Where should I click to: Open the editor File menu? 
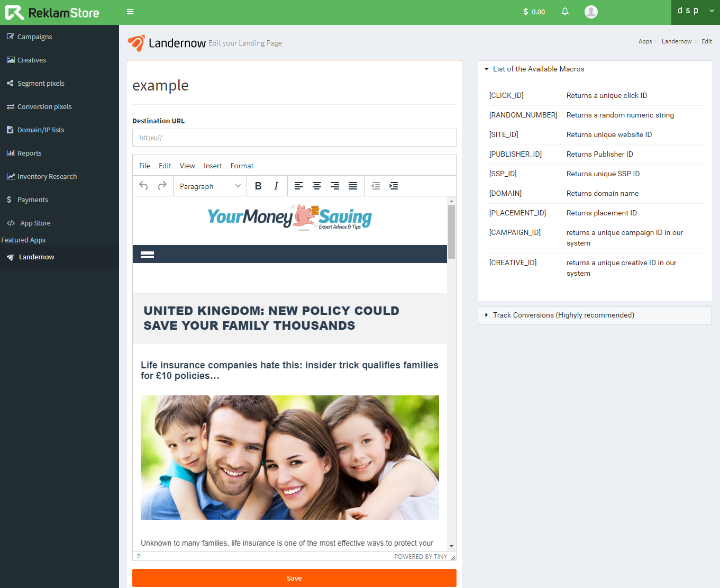click(x=144, y=166)
